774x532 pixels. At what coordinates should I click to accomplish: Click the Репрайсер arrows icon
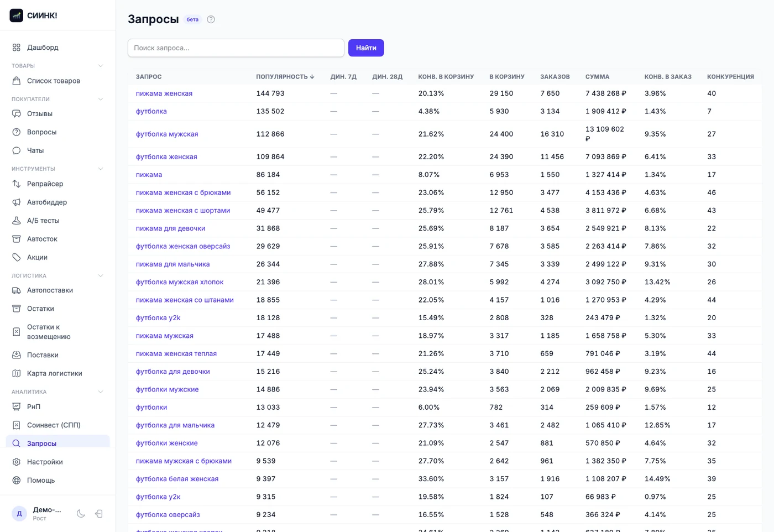coord(17,184)
